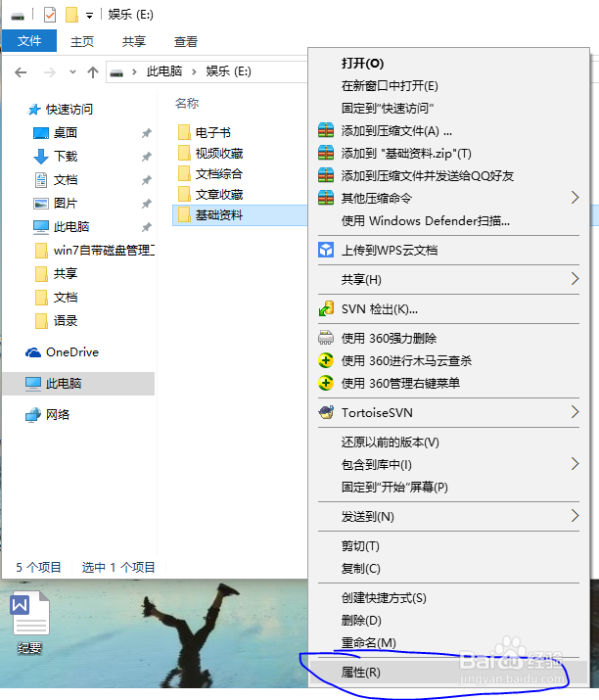This screenshot has width=599, height=700.
Task: Expand the 其他压缩命令 submenu
Action: (575, 198)
